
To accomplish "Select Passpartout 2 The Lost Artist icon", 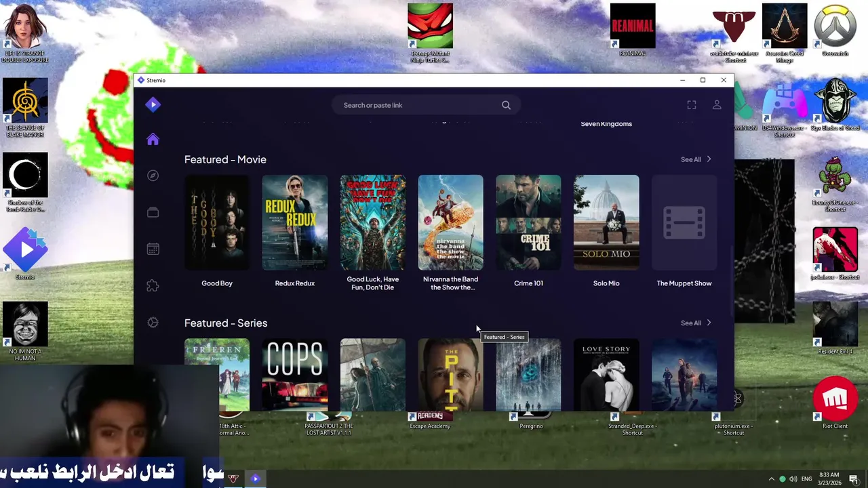I will click(x=328, y=424).
